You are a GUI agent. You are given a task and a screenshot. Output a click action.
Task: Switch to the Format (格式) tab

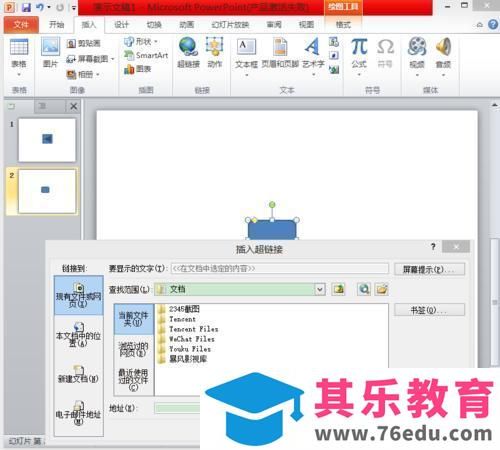[343, 25]
